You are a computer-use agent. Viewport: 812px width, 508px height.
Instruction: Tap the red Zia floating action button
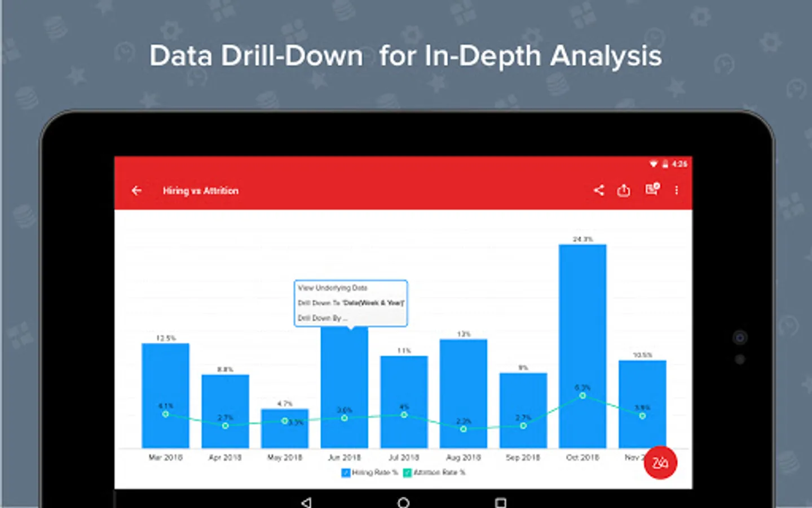point(660,463)
